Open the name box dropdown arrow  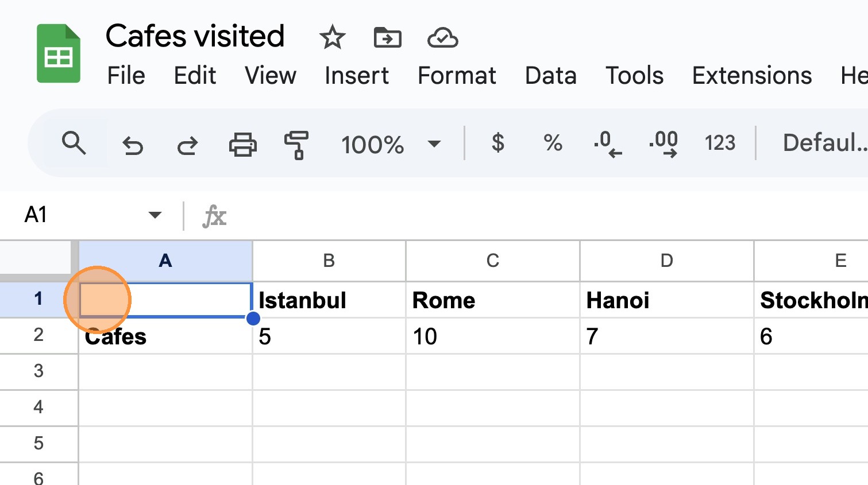[x=155, y=215]
